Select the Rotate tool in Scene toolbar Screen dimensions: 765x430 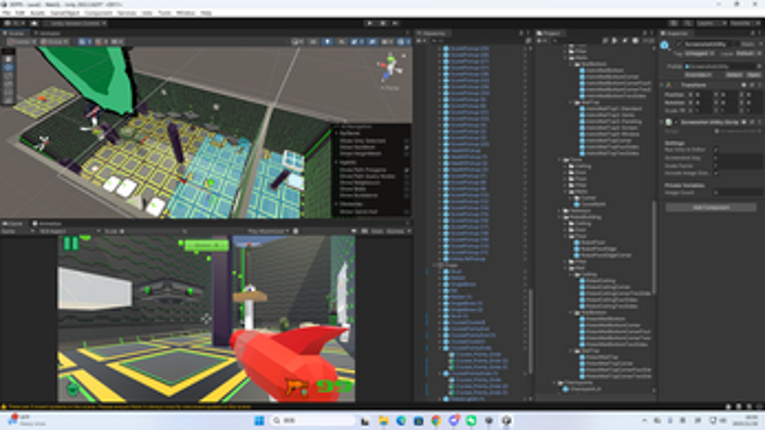8,75
